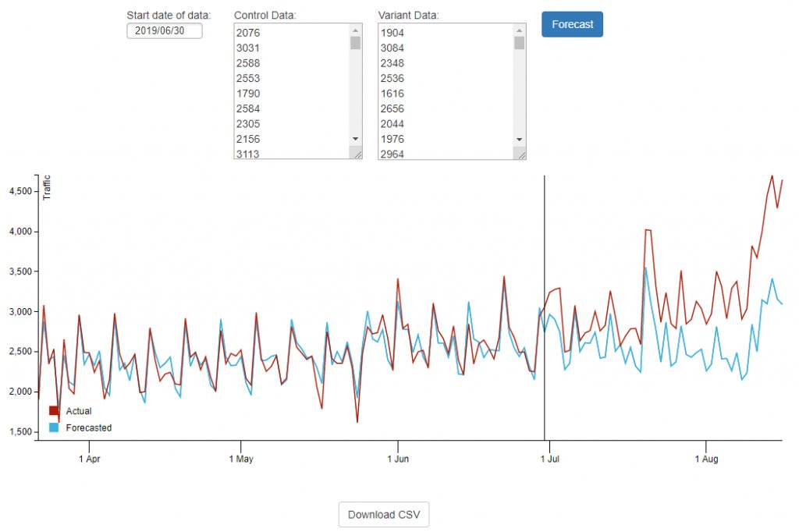Click the Traffic axis title
Image resolution: width=799 pixels, height=532 pixels.
(x=47, y=187)
